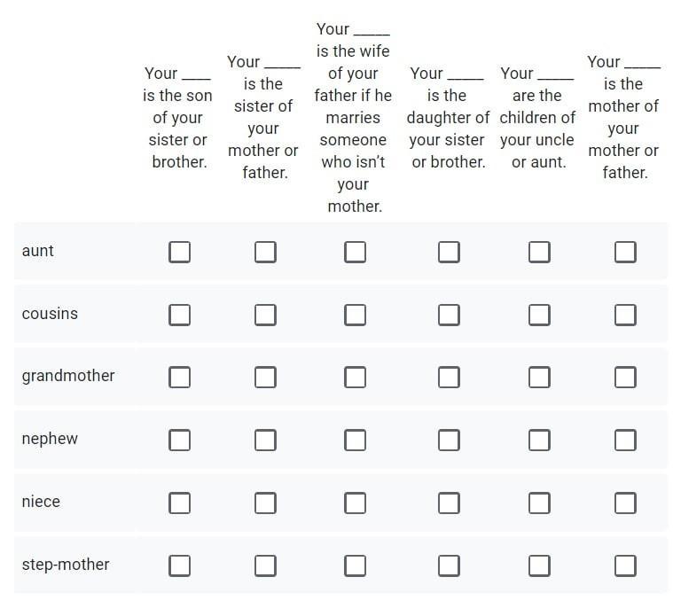
Task: Mark nephew under 'wife of your father' column
Action: click(355, 441)
